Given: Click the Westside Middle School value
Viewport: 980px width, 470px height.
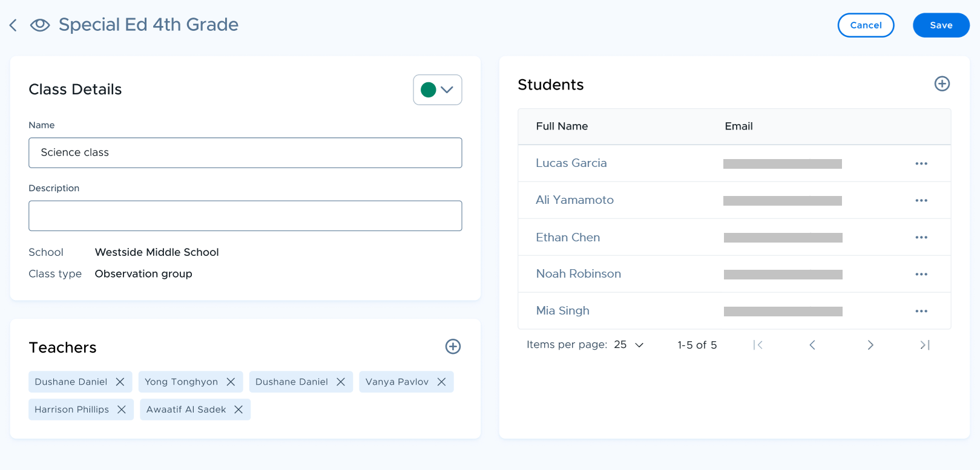Looking at the screenshot, I should 157,252.
